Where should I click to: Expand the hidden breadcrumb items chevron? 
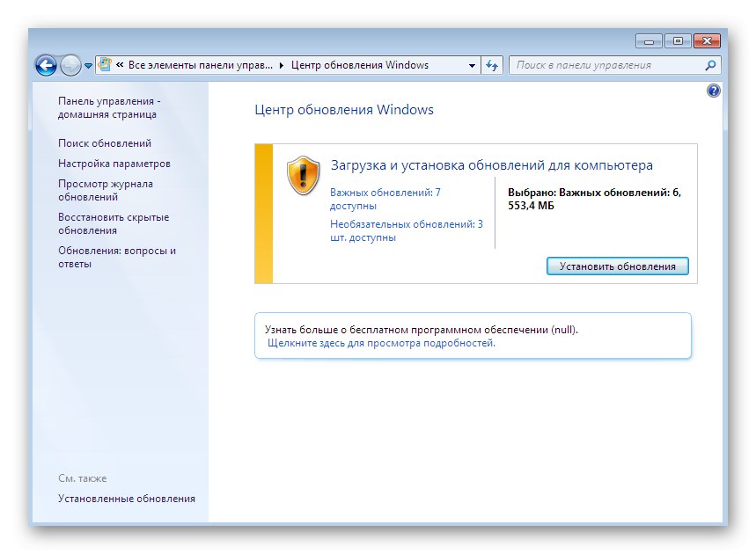pos(118,64)
